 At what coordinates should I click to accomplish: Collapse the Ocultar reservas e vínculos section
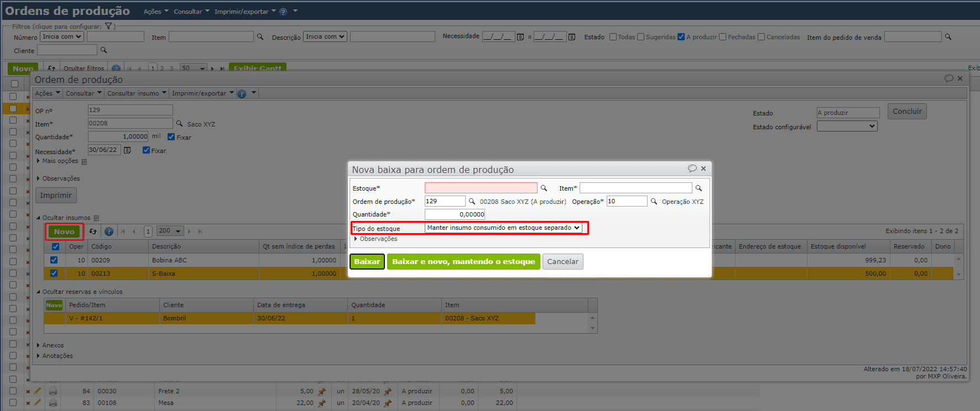click(80, 292)
